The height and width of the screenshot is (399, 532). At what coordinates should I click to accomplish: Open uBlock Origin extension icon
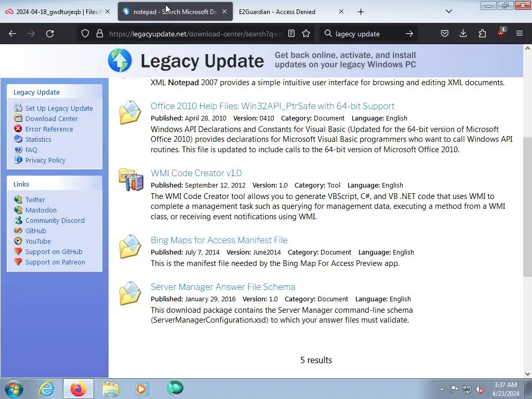point(501,33)
